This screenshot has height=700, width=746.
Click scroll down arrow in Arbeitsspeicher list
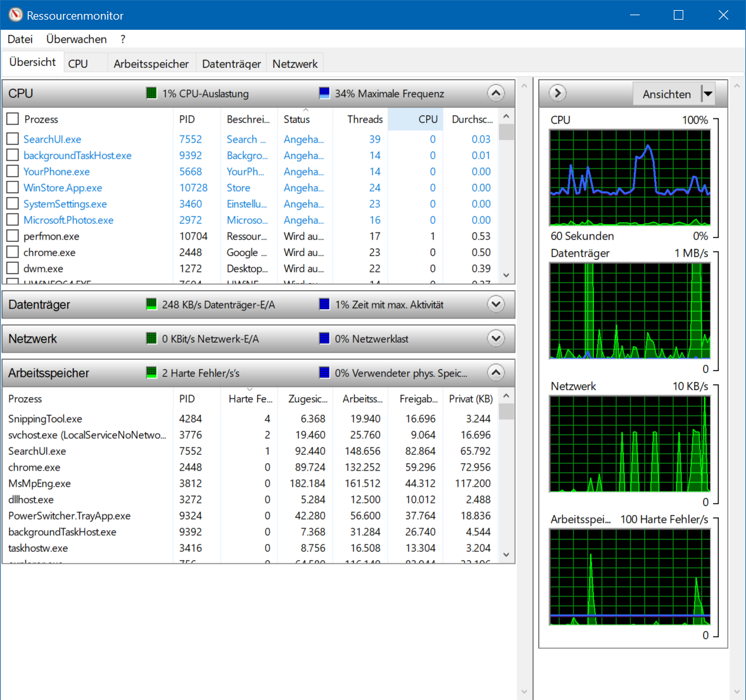point(506,555)
